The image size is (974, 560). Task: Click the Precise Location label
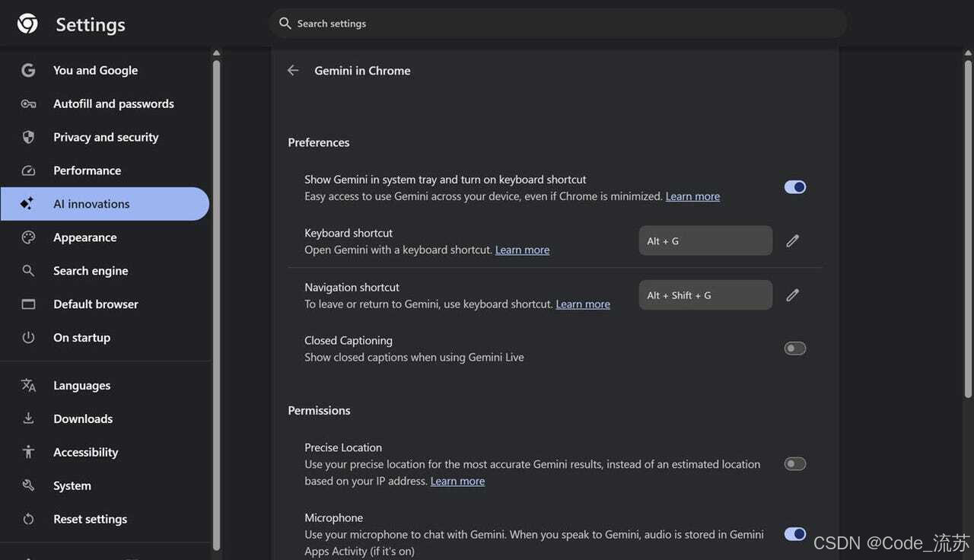pyautogui.click(x=343, y=447)
